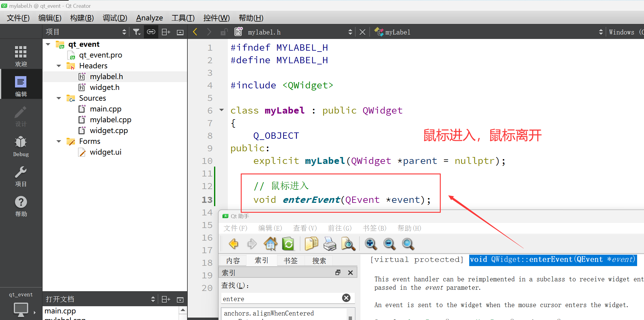The image size is (644, 320).
Task: Switch to the 内容 tab in Qt 助手
Action: [233, 261]
